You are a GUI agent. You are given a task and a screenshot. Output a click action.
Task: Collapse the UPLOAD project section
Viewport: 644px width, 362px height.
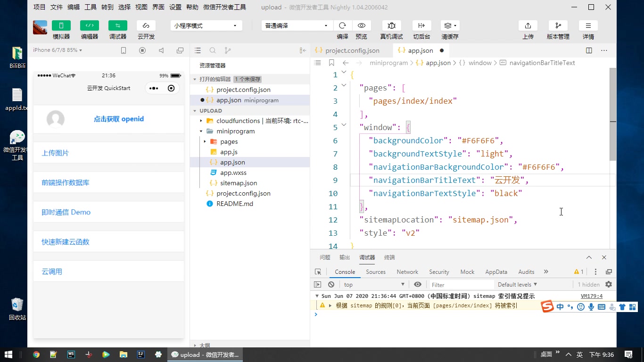tap(195, 111)
